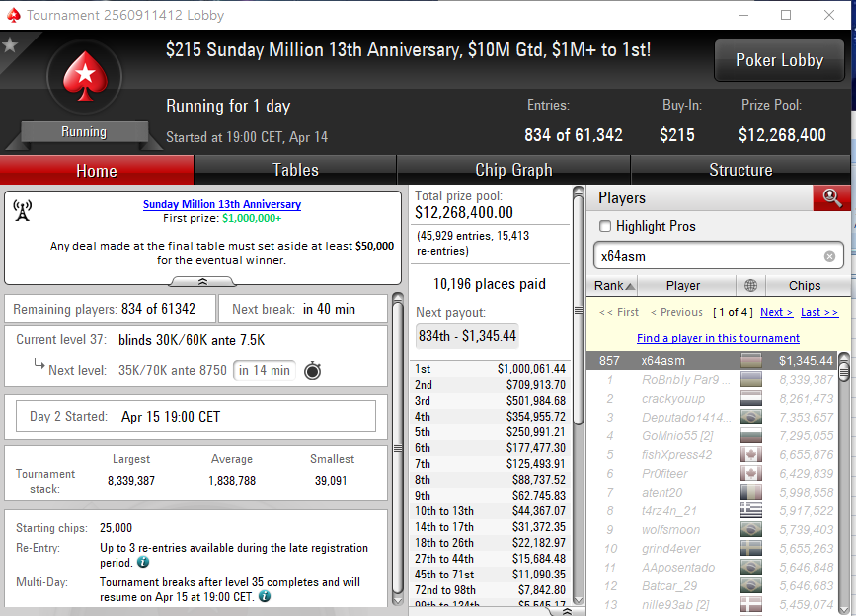Image resolution: width=856 pixels, height=616 pixels.
Task: Click the players list scrollbar thumb
Action: [x=844, y=371]
